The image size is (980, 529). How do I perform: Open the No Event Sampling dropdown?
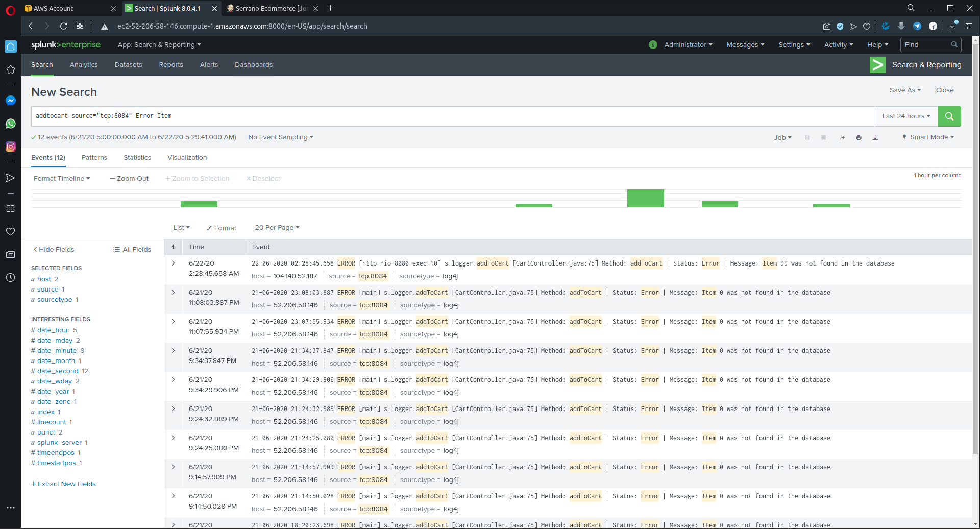(x=281, y=137)
